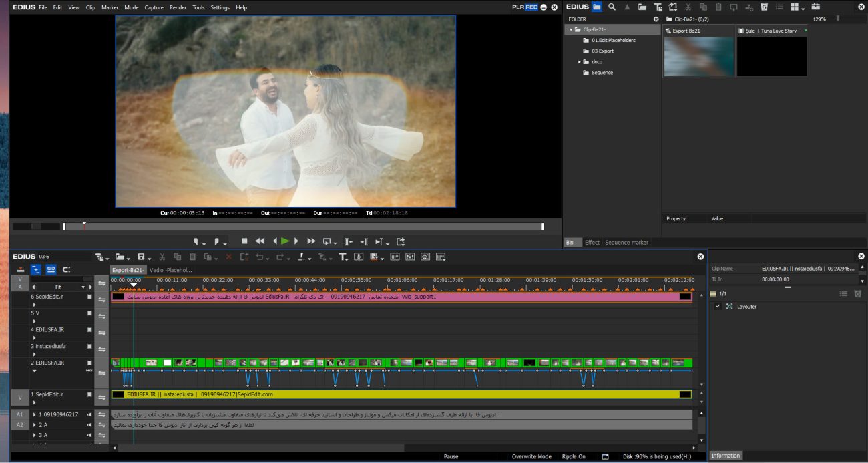The height and width of the screenshot is (463, 868).
Task: Open Bin tools briefcase icon
Action: 816,7
